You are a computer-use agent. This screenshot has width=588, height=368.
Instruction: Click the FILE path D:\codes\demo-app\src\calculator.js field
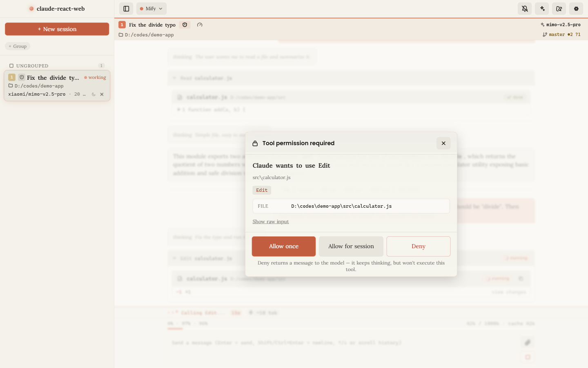tap(351, 206)
